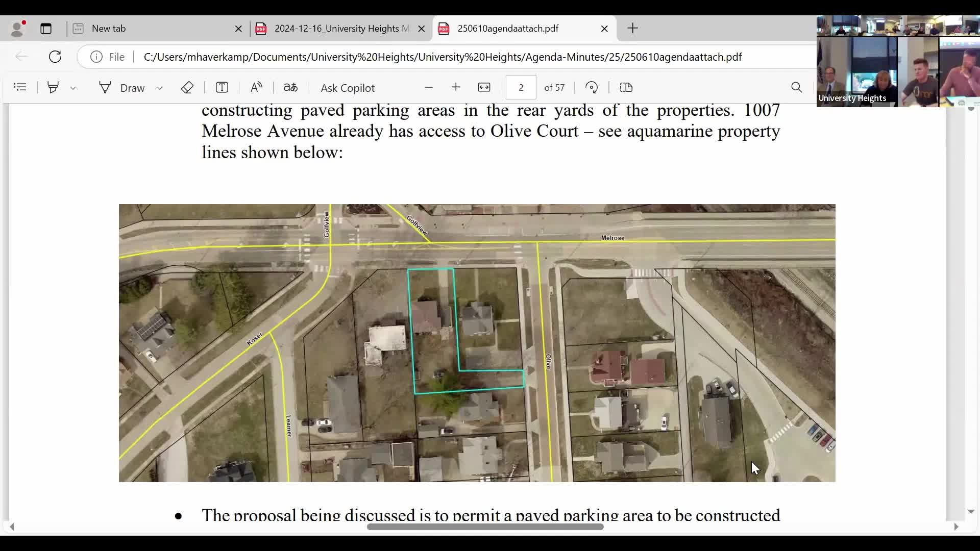Click the Translate icon
Screen dimensions: 980x551
pos(291,87)
